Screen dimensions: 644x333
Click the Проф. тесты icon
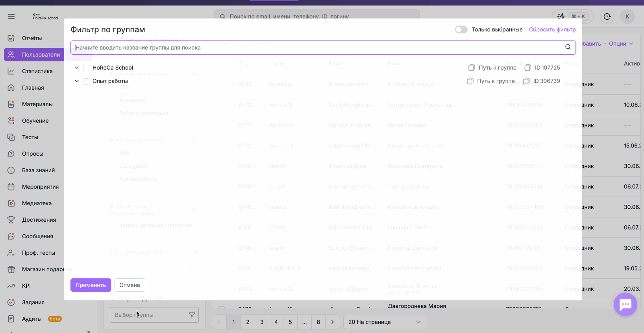tap(11, 253)
